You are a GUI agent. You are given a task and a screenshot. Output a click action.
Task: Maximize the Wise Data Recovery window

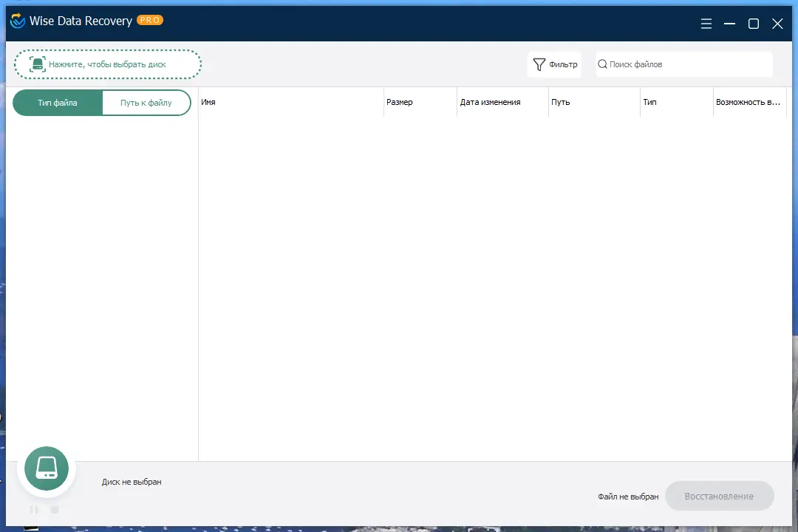click(x=753, y=24)
